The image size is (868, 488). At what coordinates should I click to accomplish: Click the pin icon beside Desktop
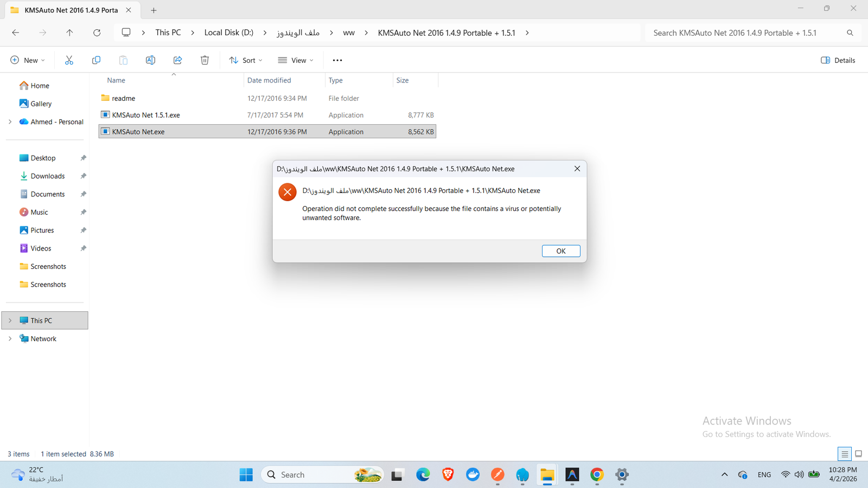click(83, 158)
